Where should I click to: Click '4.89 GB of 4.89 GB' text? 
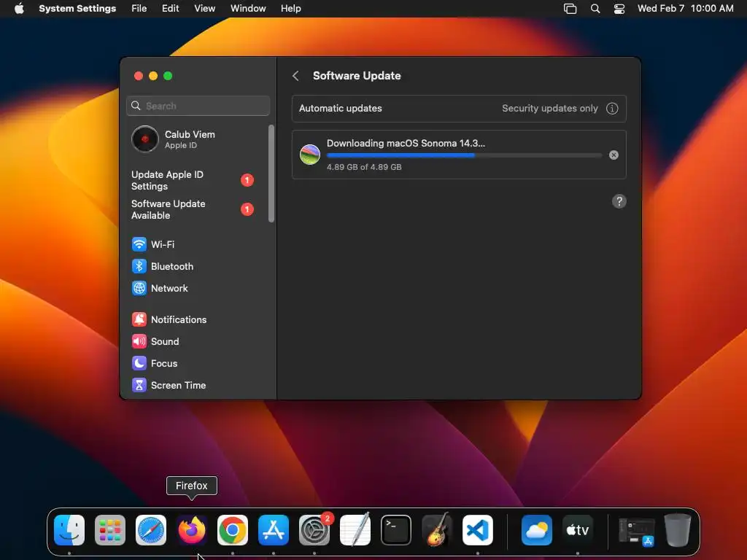point(364,167)
